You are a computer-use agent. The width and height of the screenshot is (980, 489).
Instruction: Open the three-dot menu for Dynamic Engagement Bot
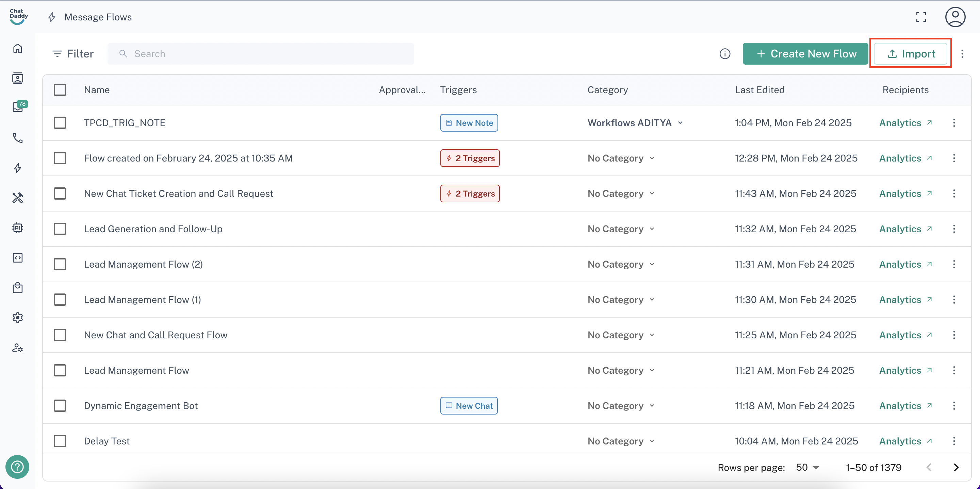(954, 405)
